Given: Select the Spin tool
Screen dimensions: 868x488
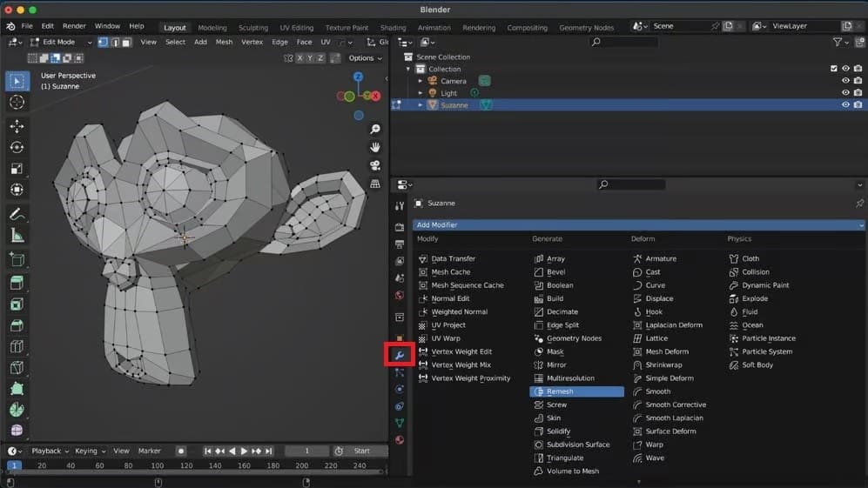Looking at the screenshot, I should [x=17, y=410].
